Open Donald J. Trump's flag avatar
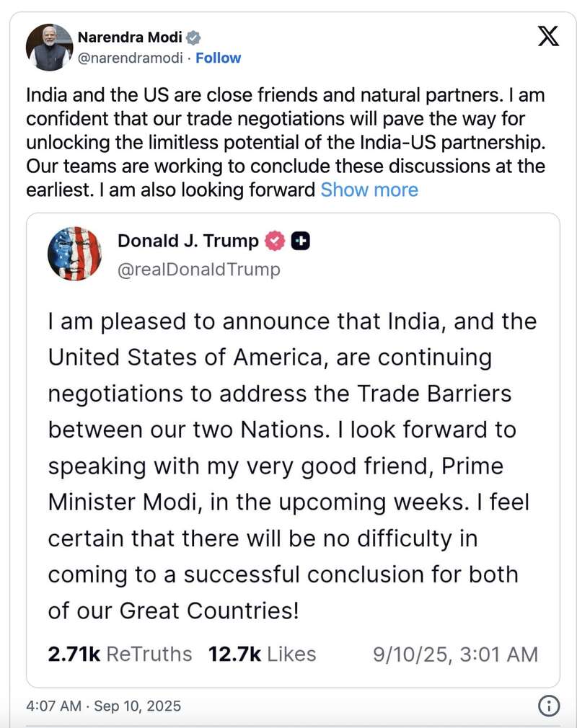Image resolution: width=577 pixels, height=728 pixels. pos(74,254)
